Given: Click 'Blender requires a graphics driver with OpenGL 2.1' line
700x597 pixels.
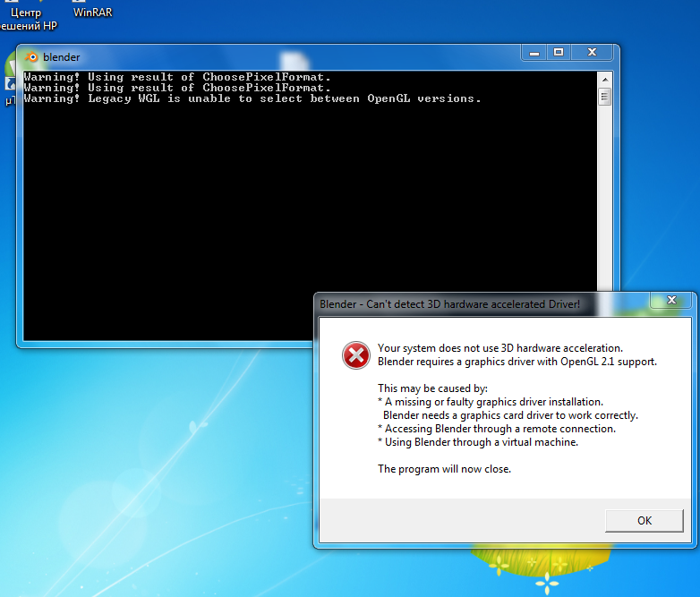Looking at the screenshot, I should point(517,362).
